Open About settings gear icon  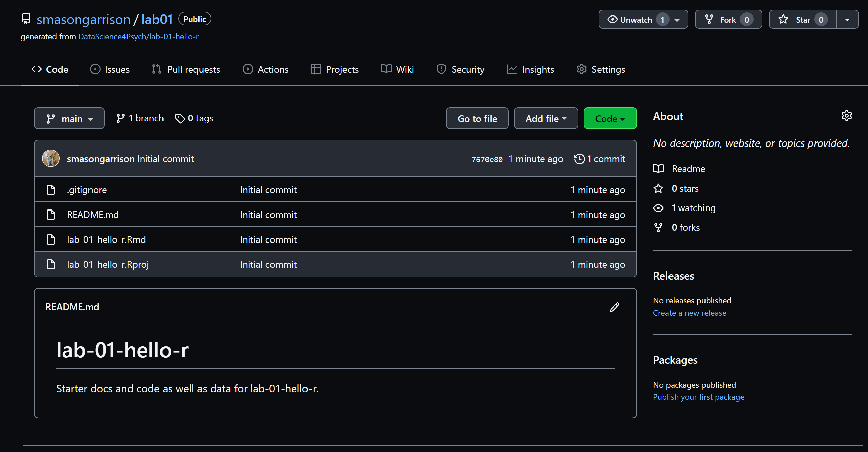(x=846, y=116)
